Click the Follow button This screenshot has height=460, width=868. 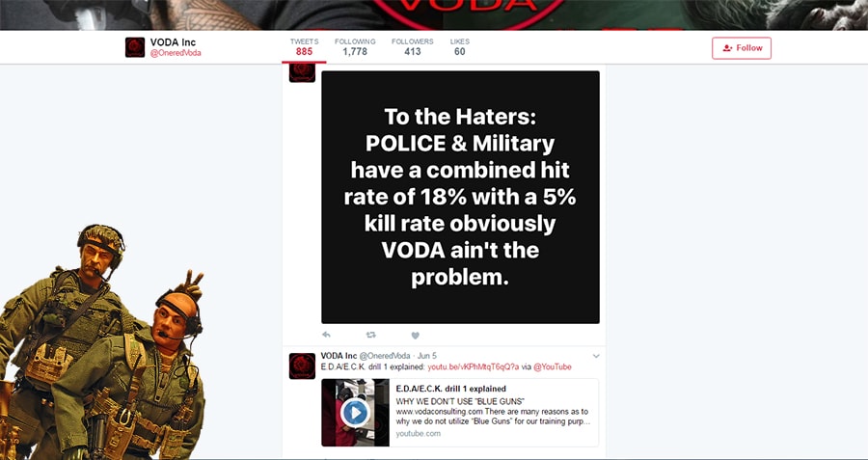[742, 48]
